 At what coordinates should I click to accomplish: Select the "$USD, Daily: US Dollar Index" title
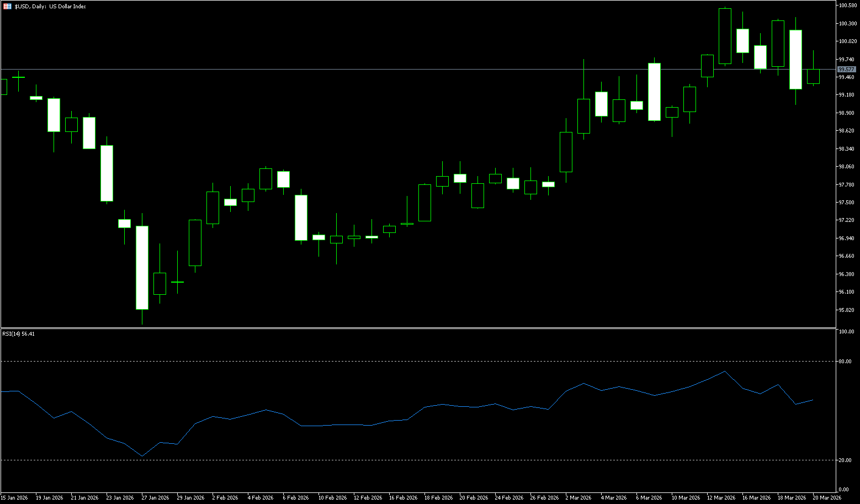click(50, 7)
